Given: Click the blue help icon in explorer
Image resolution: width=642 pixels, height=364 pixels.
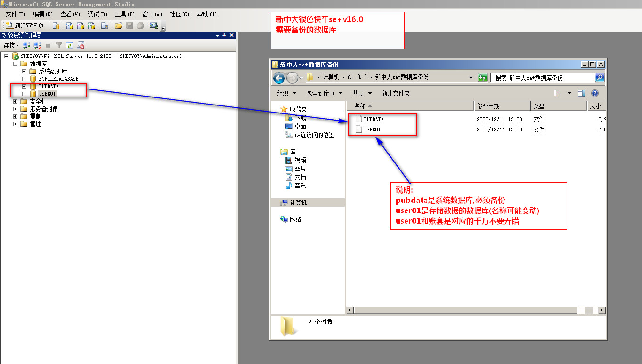Looking at the screenshot, I should 595,93.
